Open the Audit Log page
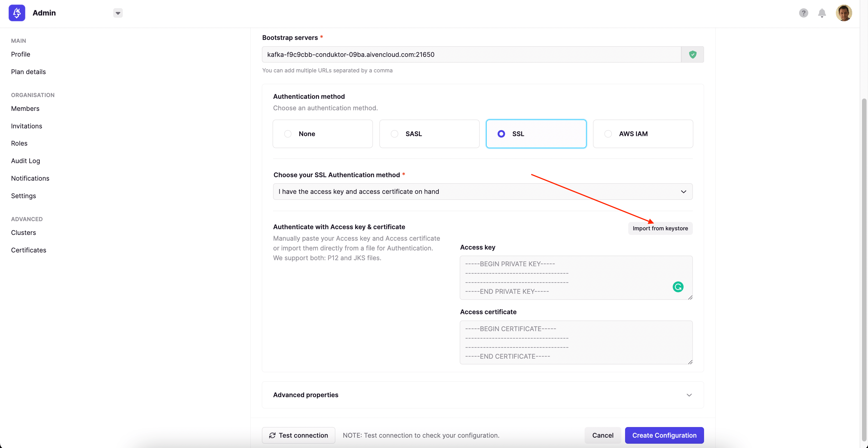 [26, 161]
